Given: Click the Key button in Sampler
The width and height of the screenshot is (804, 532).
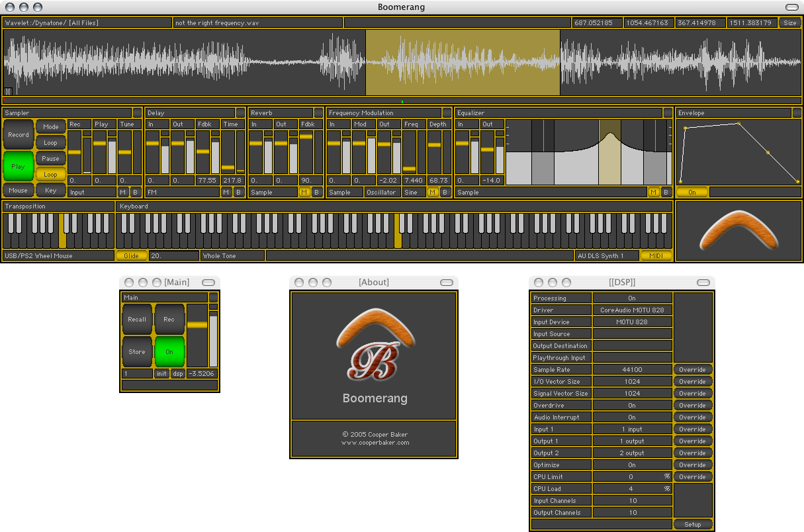Looking at the screenshot, I should (x=51, y=191).
